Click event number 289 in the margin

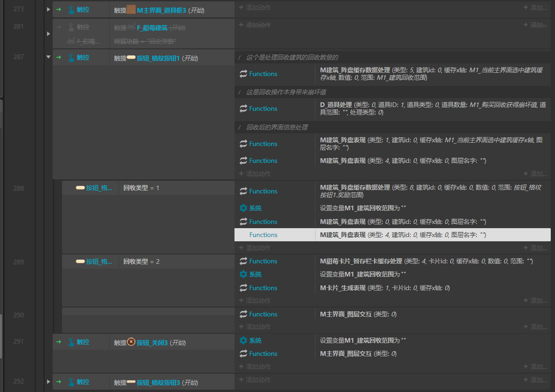18,262
